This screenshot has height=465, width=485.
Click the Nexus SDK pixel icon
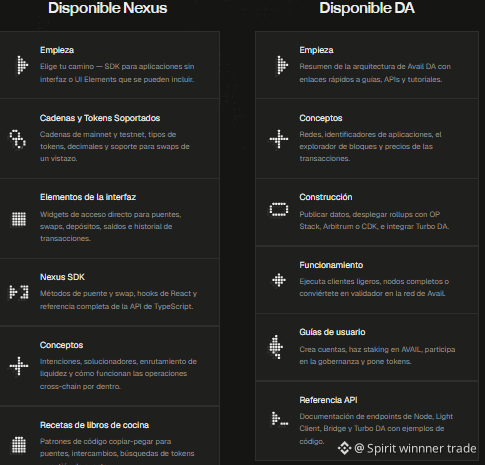[18, 292]
